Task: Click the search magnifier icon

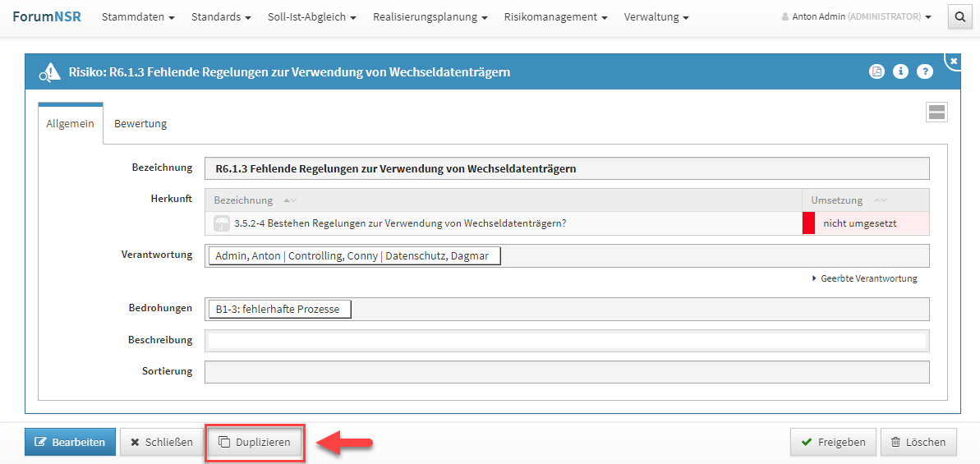Action: tap(959, 16)
